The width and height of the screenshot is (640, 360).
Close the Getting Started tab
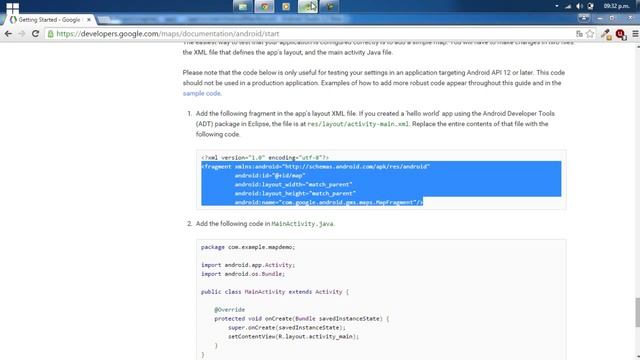(89, 20)
